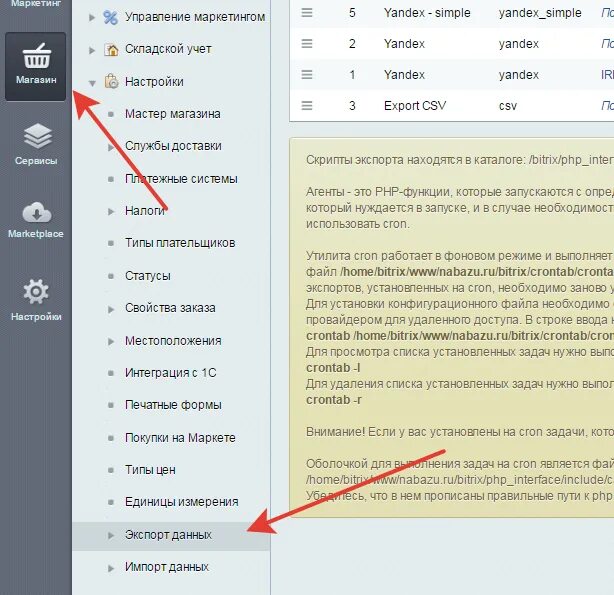Select Экспорт данных menu label
The width and height of the screenshot is (614, 595).
click(x=168, y=535)
